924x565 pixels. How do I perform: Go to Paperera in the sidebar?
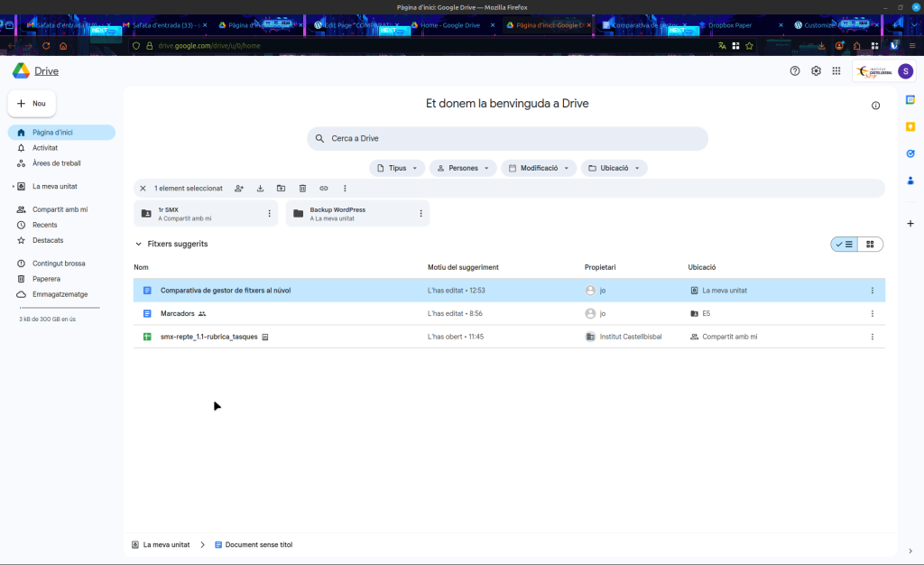click(46, 279)
